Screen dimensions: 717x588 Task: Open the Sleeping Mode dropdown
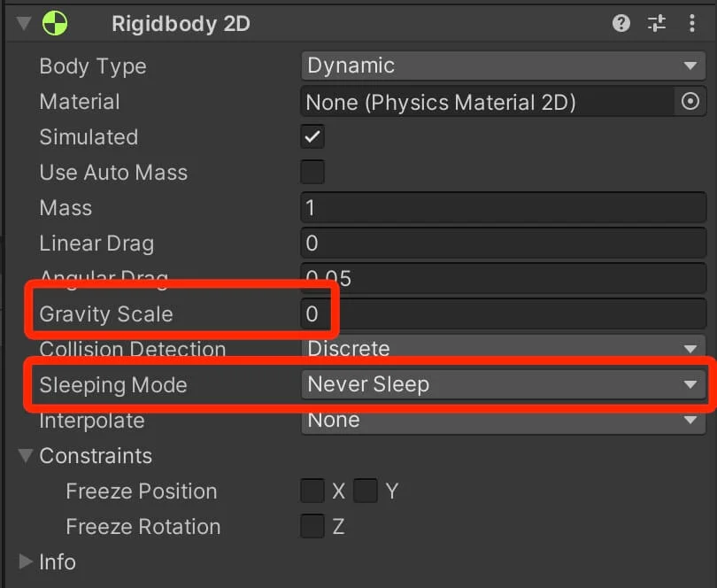pos(503,384)
